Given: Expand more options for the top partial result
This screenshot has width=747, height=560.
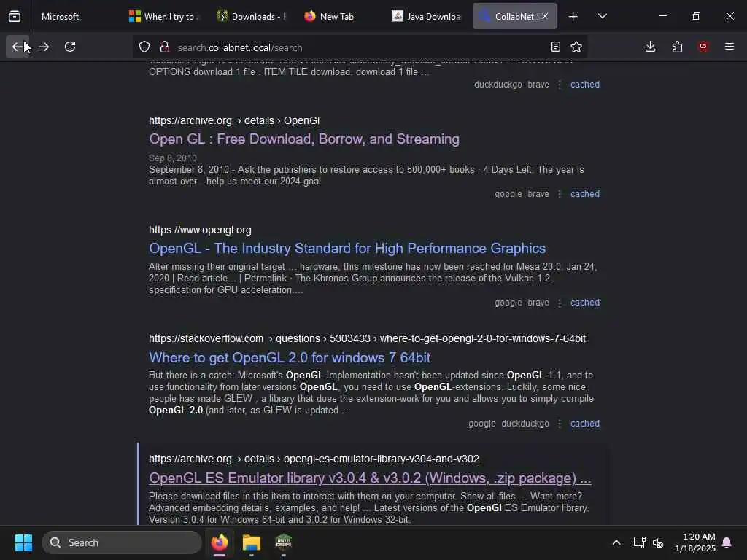Looking at the screenshot, I should 560,85.
